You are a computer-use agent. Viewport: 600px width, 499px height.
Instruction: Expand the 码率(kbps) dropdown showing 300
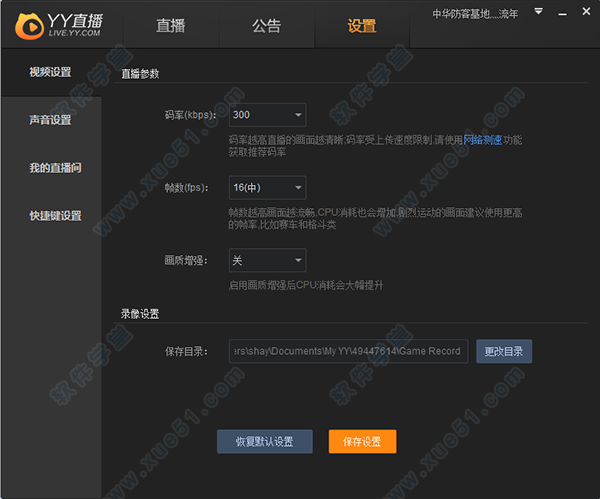[x=267, y=115]
